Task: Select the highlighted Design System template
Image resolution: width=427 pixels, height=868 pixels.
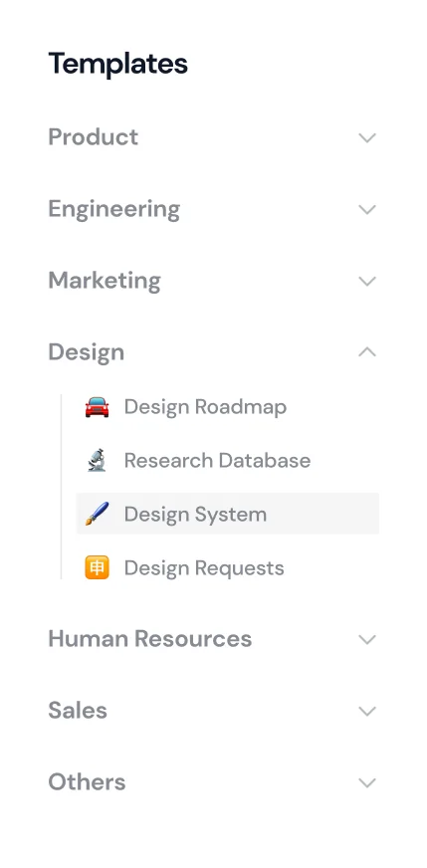Action: pyautogui.click(x=228, y=514)
